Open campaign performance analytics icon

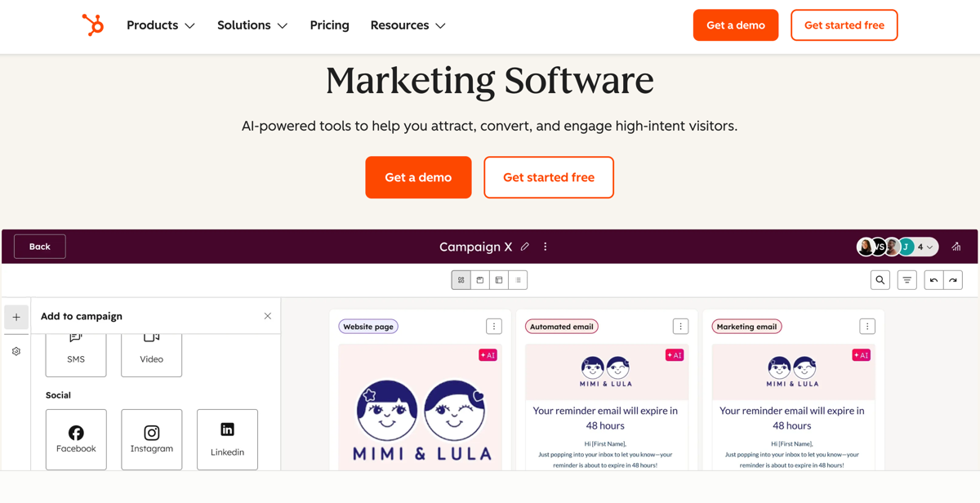[955, 246]
